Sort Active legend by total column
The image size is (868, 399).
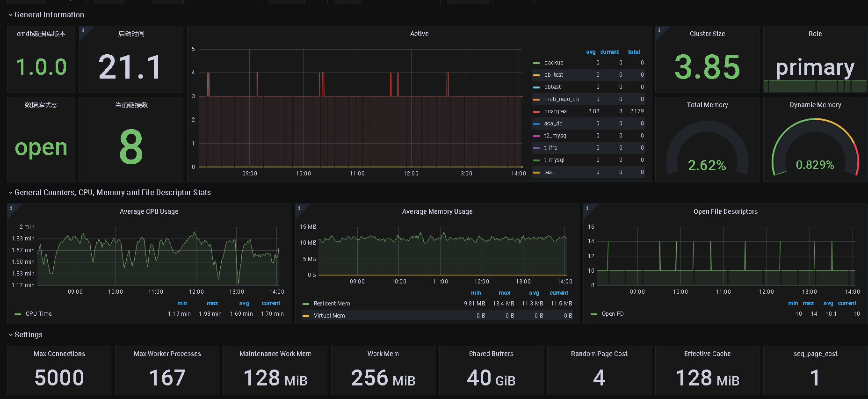click(634, 52)
